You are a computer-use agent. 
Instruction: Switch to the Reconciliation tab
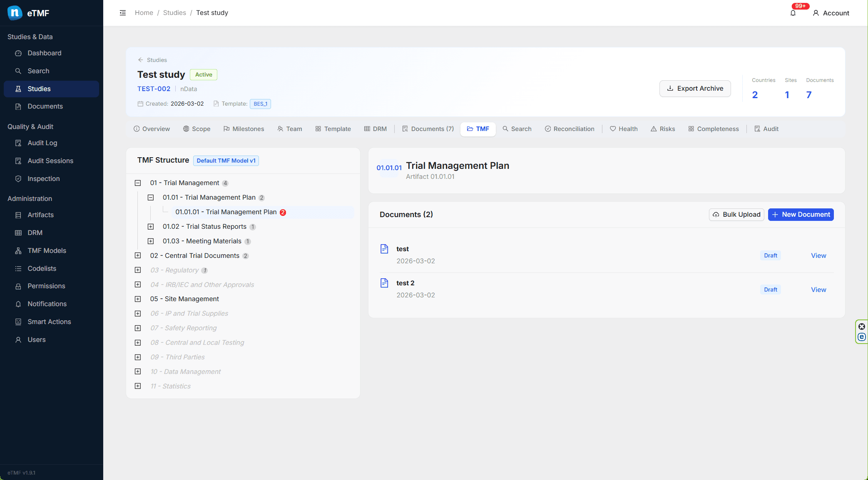tap(570, 129)
